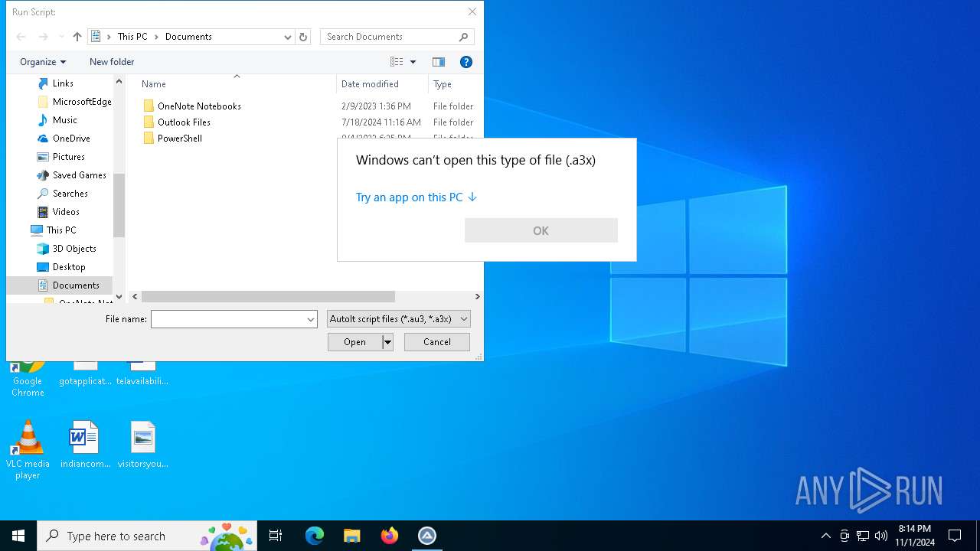Screen dimensions: 980x551
Task: Refresh the Documents folder view
Action: (303, 37)
